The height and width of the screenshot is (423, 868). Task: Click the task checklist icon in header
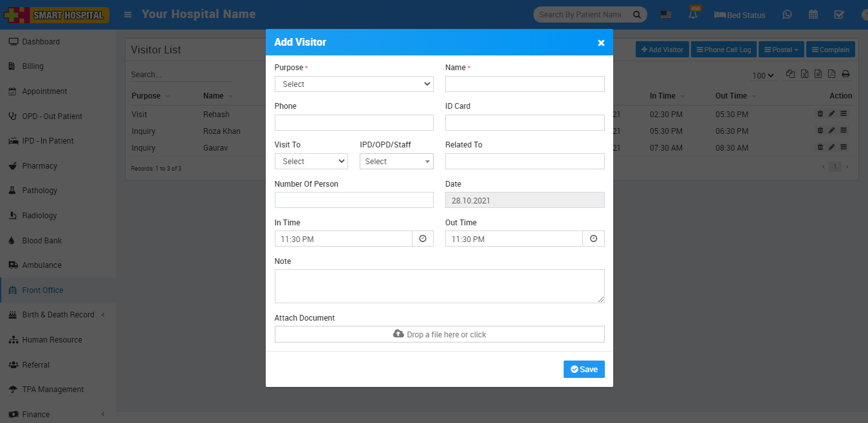(x=839, y=15)
